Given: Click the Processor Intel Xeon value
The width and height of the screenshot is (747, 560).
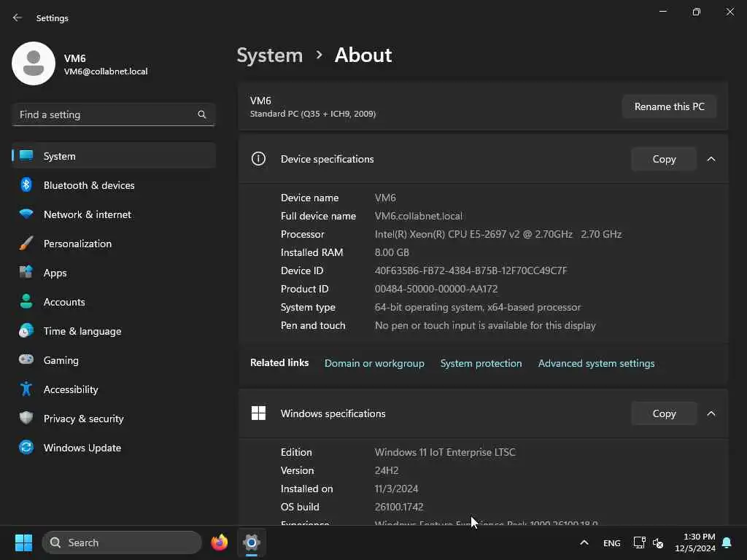Looking at the screenshot, I should [x=498, y=234].
